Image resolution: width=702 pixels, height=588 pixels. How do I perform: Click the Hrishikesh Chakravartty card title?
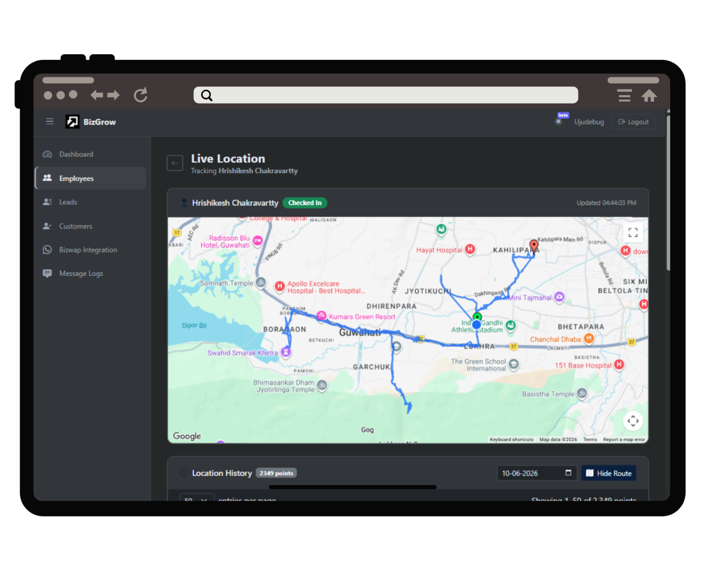235,203
